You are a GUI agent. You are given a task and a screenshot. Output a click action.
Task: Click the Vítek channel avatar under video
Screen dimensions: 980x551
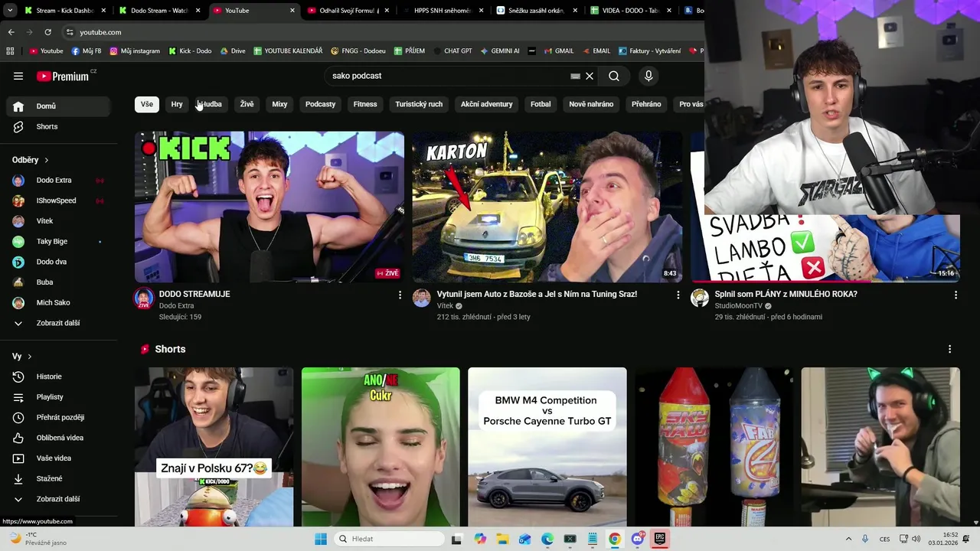click(422, 298)
